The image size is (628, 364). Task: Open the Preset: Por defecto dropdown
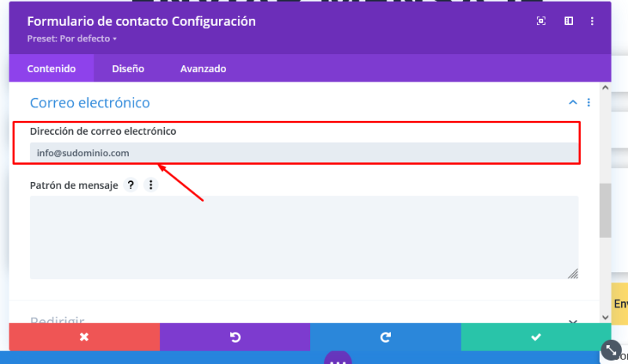(x=72, y=38)
